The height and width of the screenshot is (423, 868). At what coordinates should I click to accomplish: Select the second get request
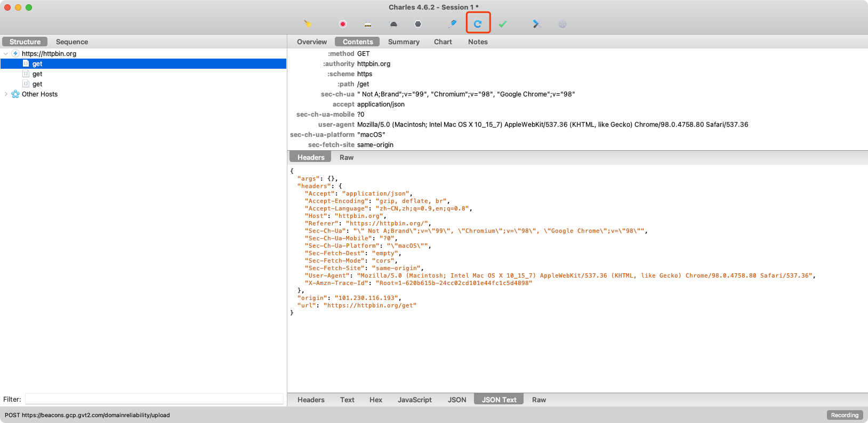[143, 74]
